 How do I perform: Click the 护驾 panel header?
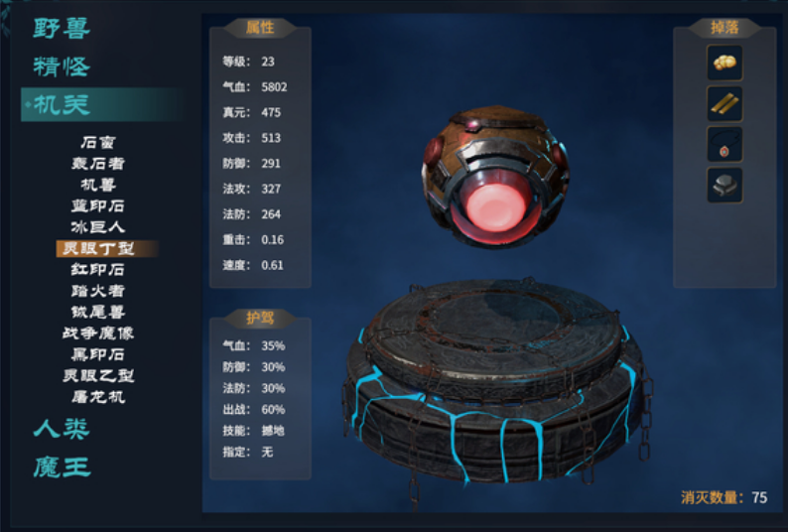coord(260,318)
